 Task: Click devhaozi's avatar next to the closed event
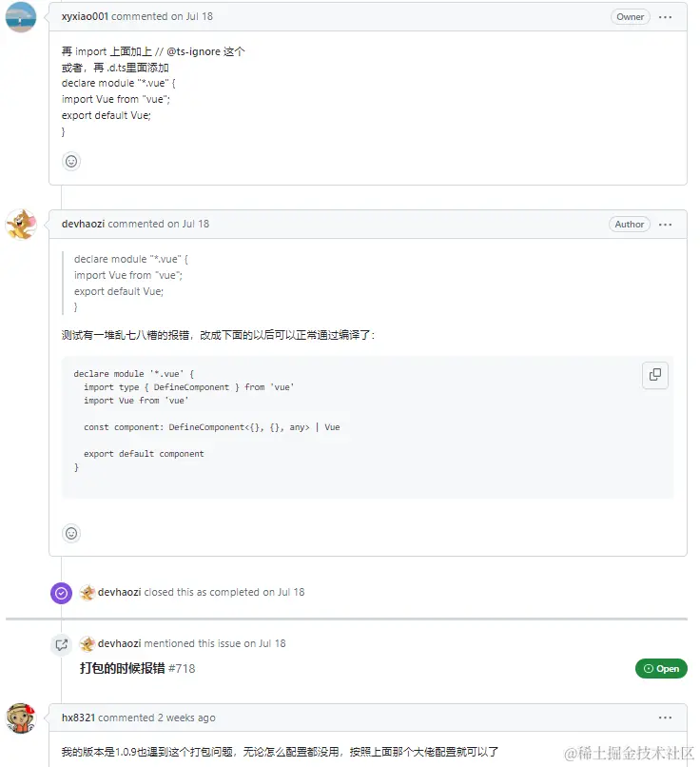[87, 592]
